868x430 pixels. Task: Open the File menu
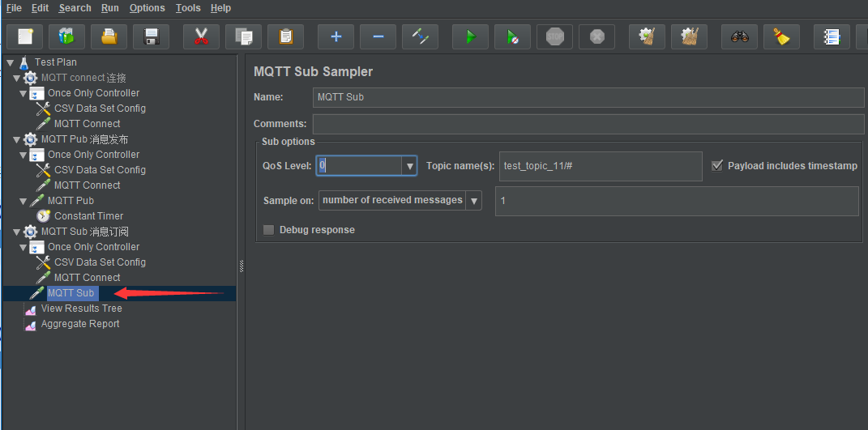pos(14,8)
